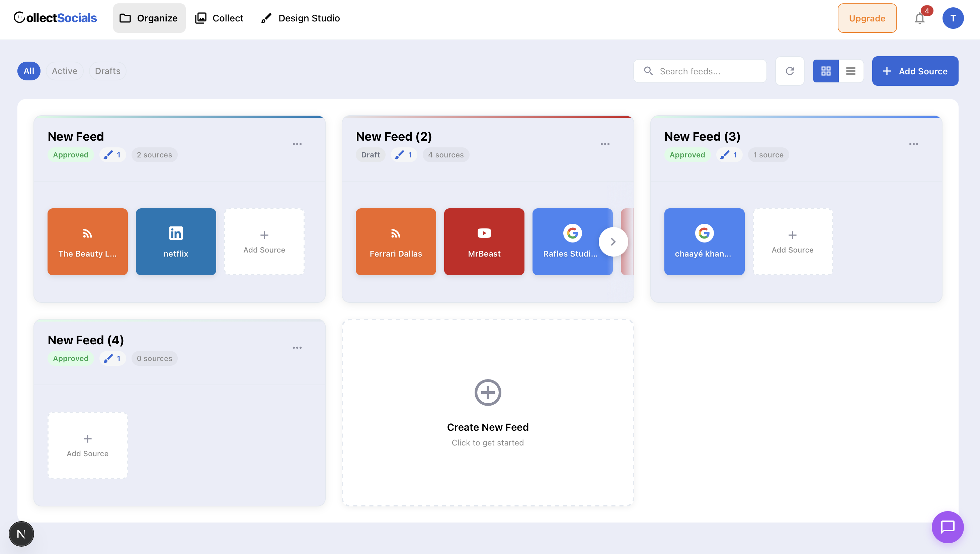Click the notifications bell icon
The width and height of the screenshot is (980, 554).
pyautogui.click(x=919, y=18)
